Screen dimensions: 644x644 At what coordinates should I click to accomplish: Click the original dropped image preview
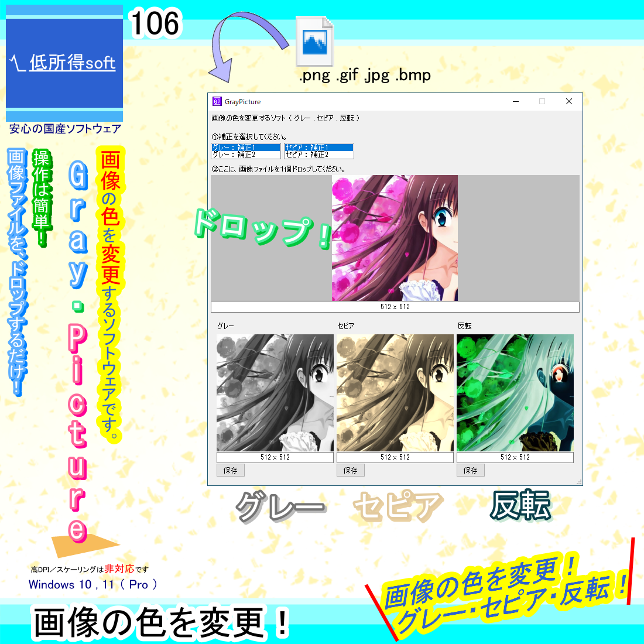(395, 238)
